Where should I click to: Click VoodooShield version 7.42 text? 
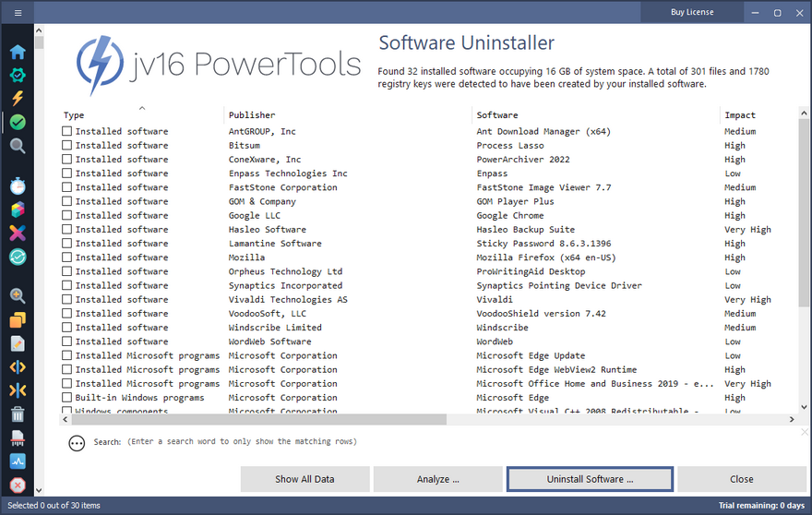(541, 313)
